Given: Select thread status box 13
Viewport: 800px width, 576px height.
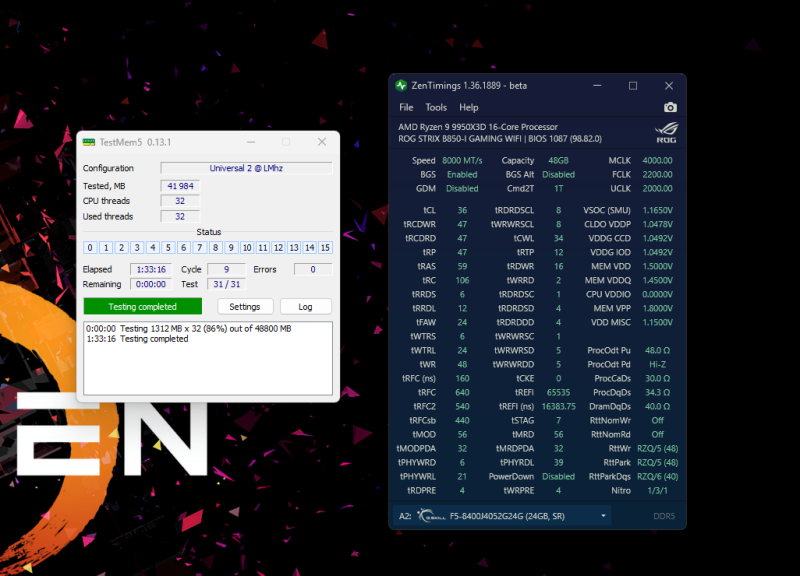Looking at the screenshot, I should pyautogui.click(x=294, y=247).
